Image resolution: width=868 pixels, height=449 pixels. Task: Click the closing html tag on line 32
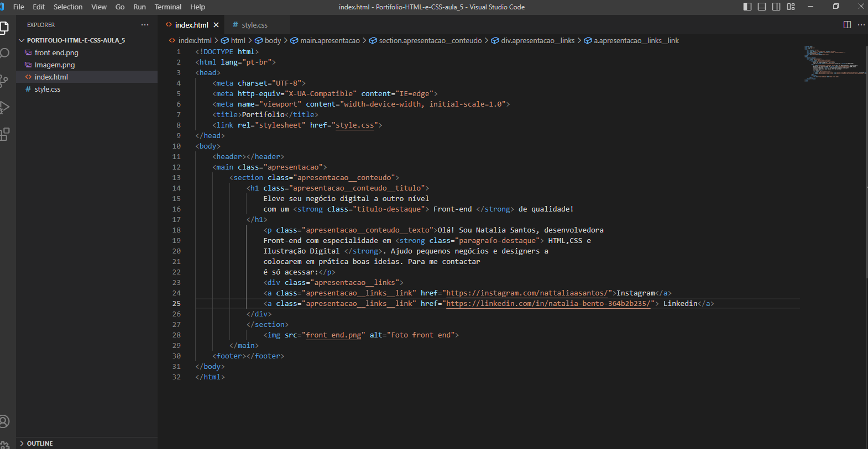point(210,377)
